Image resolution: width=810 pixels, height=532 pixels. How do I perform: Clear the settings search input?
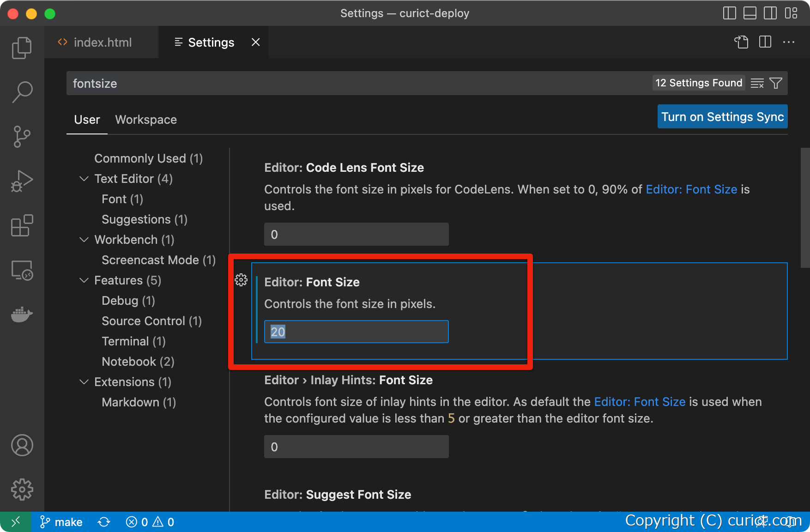(x=757, y=83)
